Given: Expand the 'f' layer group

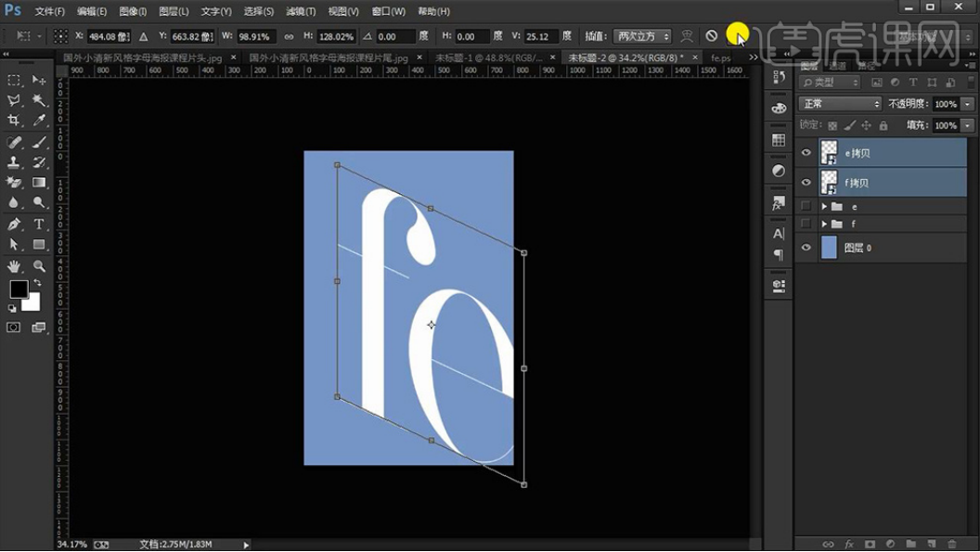Looking at the screenshot, I should click(824, 225).
